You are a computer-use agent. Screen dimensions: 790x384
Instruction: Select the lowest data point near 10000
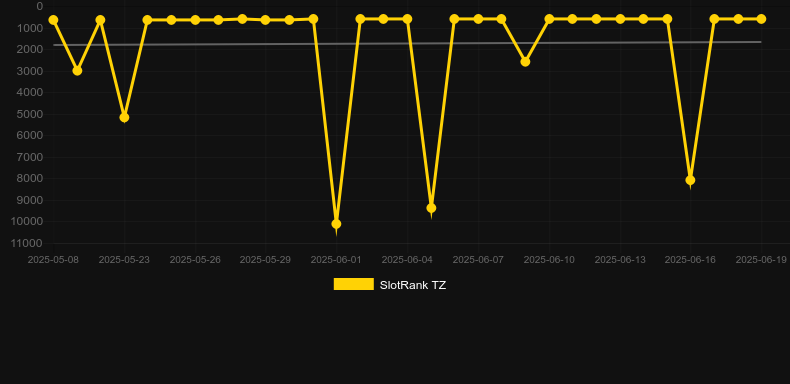(336, 224)
